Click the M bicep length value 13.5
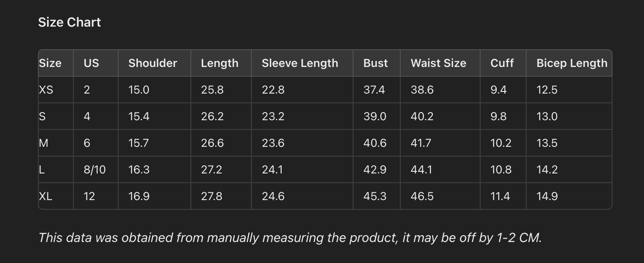The width and height of the screenshot is (644, 263). (x=547, y=143)
